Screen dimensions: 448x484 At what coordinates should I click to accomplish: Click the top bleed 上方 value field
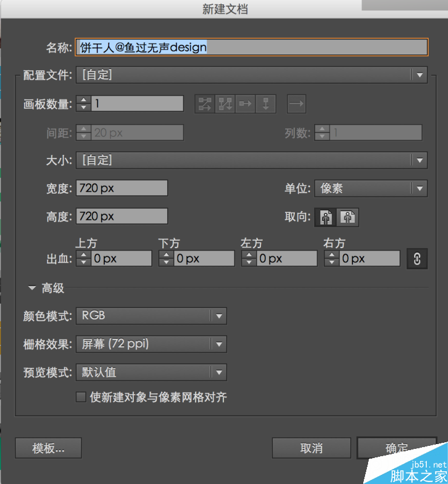click(122, 258)
